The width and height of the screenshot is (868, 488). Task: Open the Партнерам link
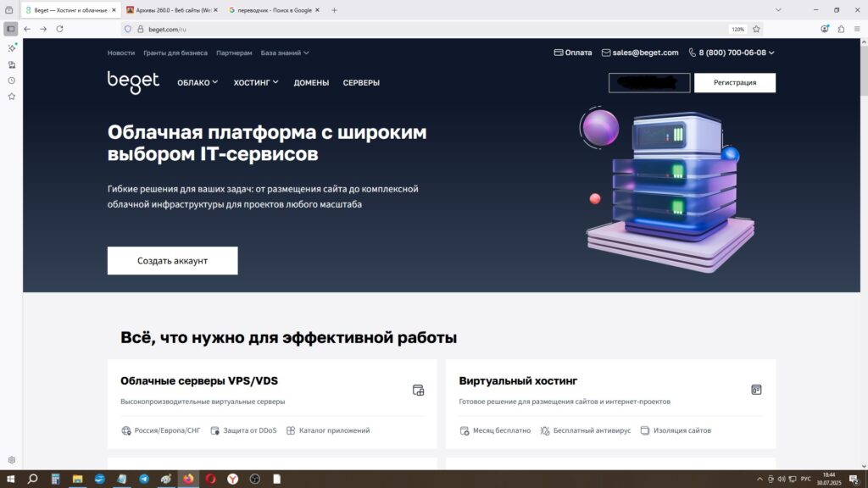coord(234,53)
